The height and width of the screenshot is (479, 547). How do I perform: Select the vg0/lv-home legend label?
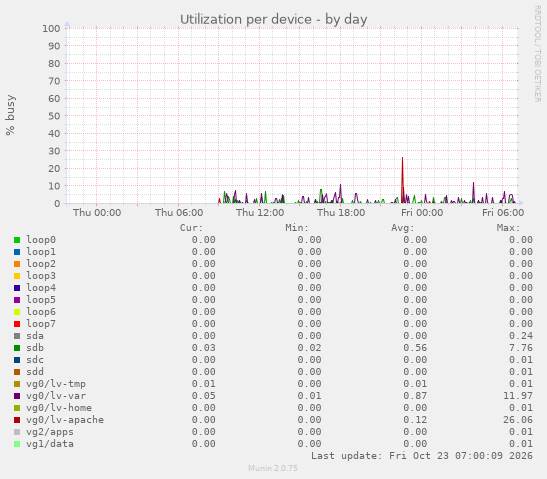[59, 408]
